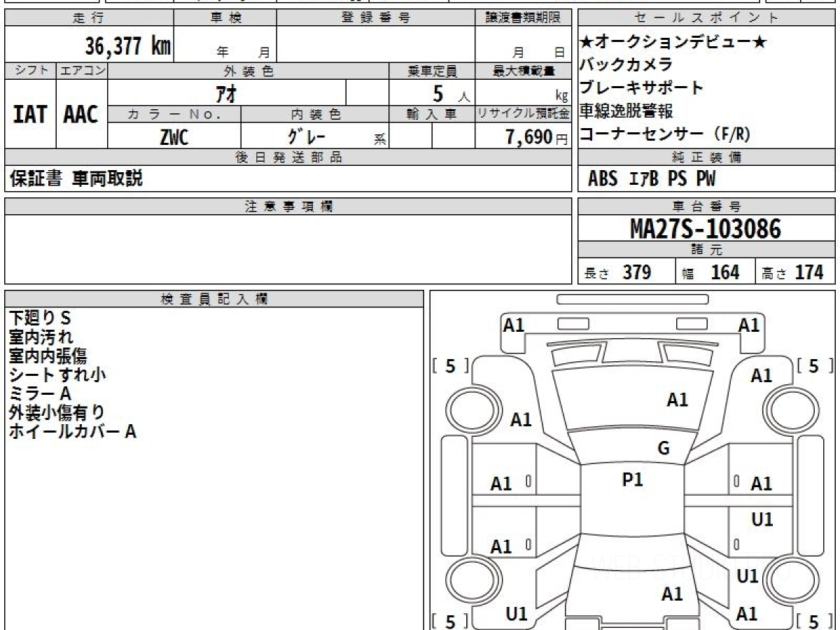Click the height value 174

point(808,272)
